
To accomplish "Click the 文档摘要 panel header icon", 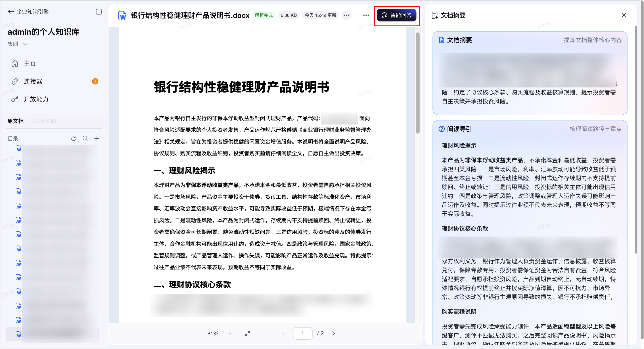I will [435, 15].
